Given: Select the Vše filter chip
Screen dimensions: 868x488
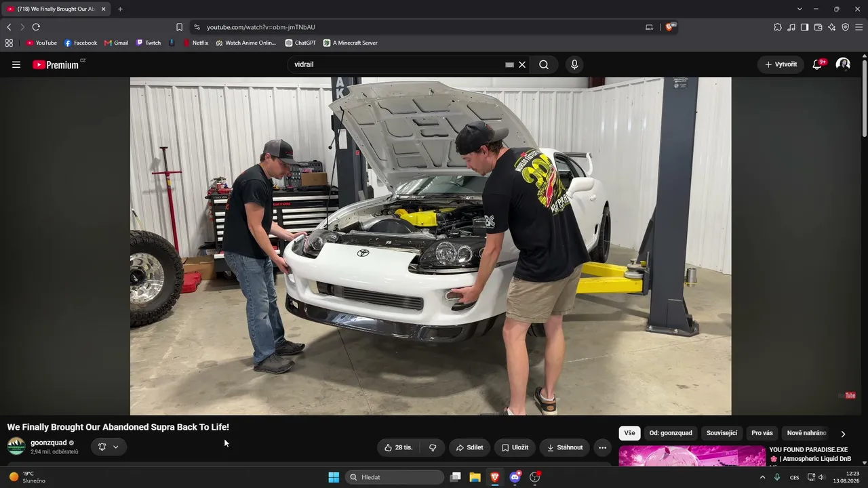Looking at the screenshot, I should pyautogui.click(x=630, y=433).
